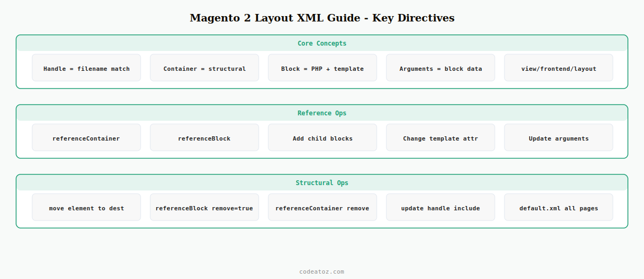The image size is (644, 279).
Task: Click the 'Handle = filename match' card
Action: coord(86,68)
